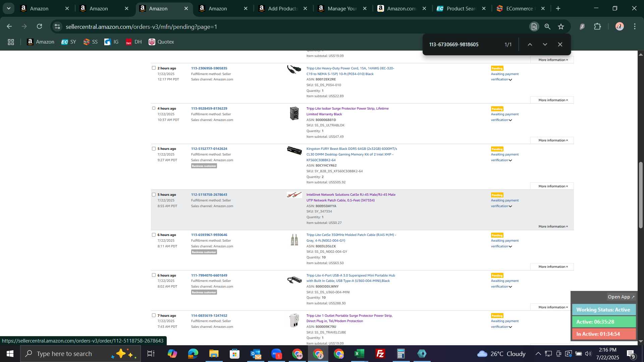This screenshot has height=362, width=644.
Task: Reload the Seller Central page
Action: (40, 26)
